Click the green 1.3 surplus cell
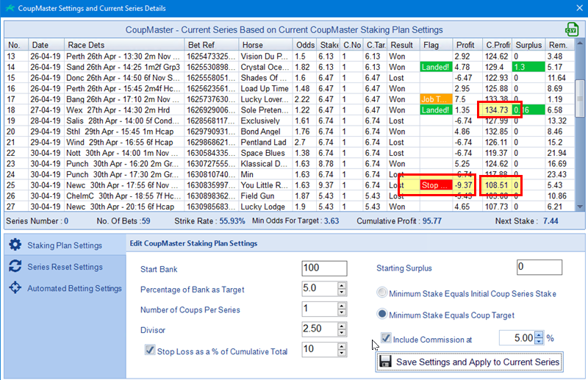 tap(528, 67)
